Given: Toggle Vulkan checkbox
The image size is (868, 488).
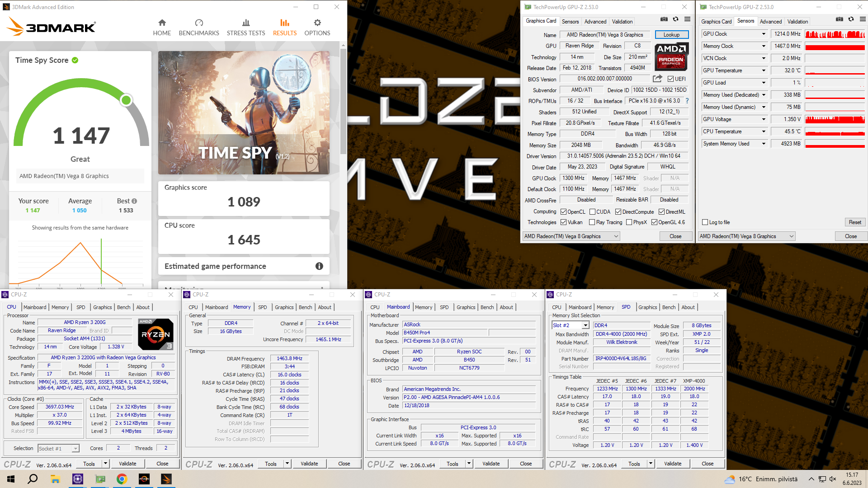Looking at the screenshot, I should tap(563, 222).
